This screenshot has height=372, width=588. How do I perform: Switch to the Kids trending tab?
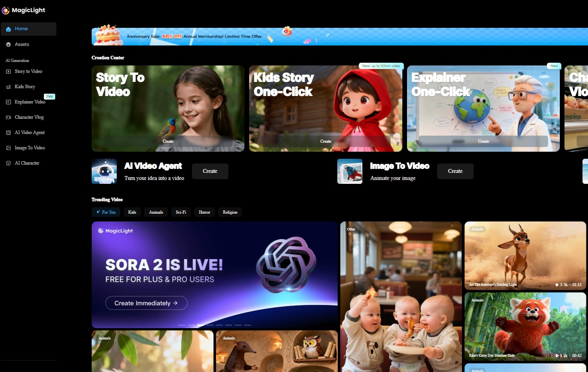(132, 212)
